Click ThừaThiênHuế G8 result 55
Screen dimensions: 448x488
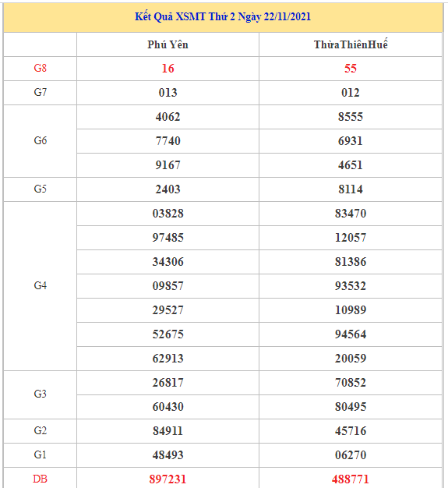351,69
